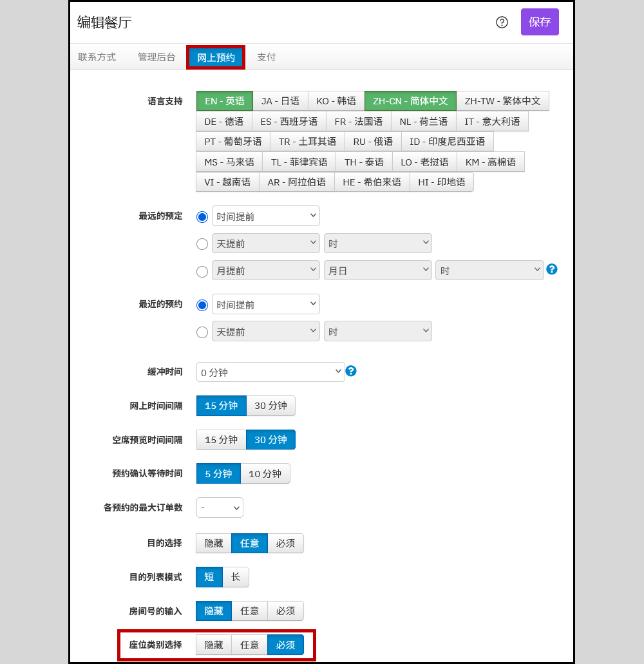644x664 pixels.
Task: Enable KM - 高棉语 language
Action: [491, 162]
